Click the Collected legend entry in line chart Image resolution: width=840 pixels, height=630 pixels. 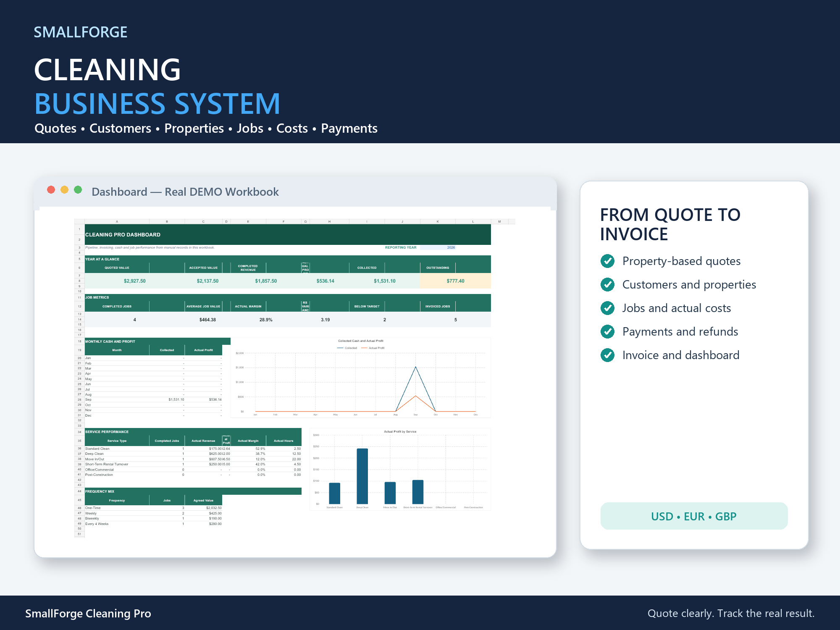coord(347,348)
